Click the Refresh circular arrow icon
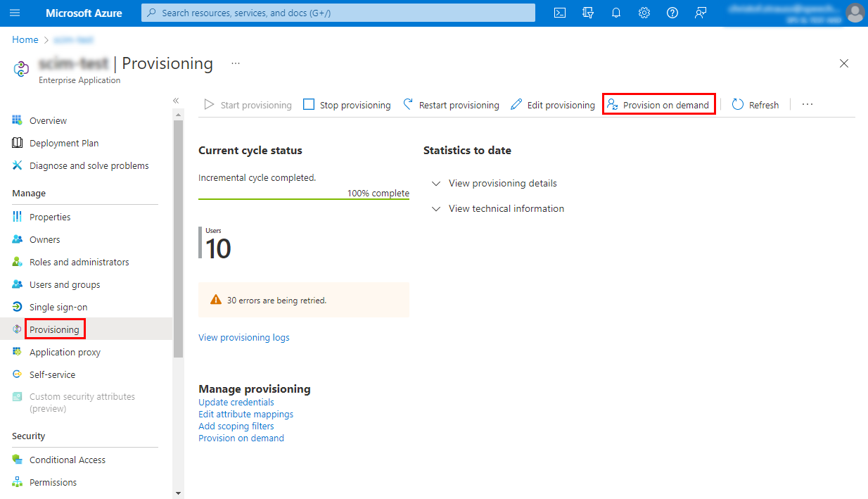 tap(738, 105)
